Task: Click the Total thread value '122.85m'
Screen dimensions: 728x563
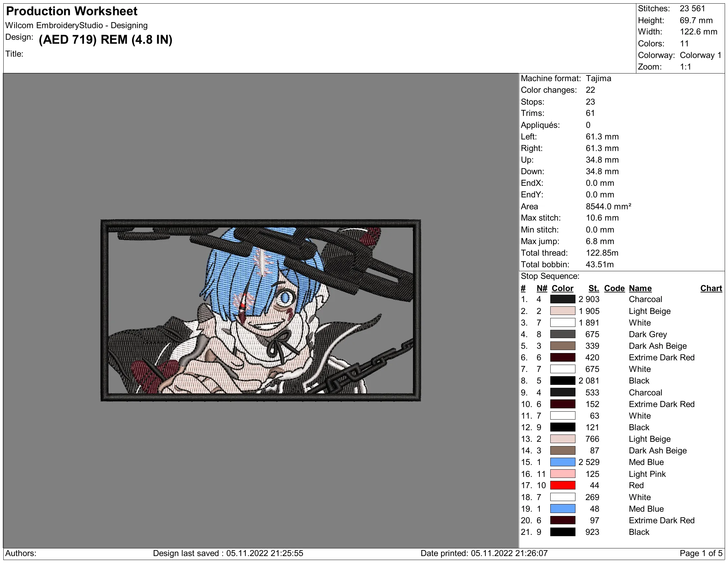Action: click(602, 253)
